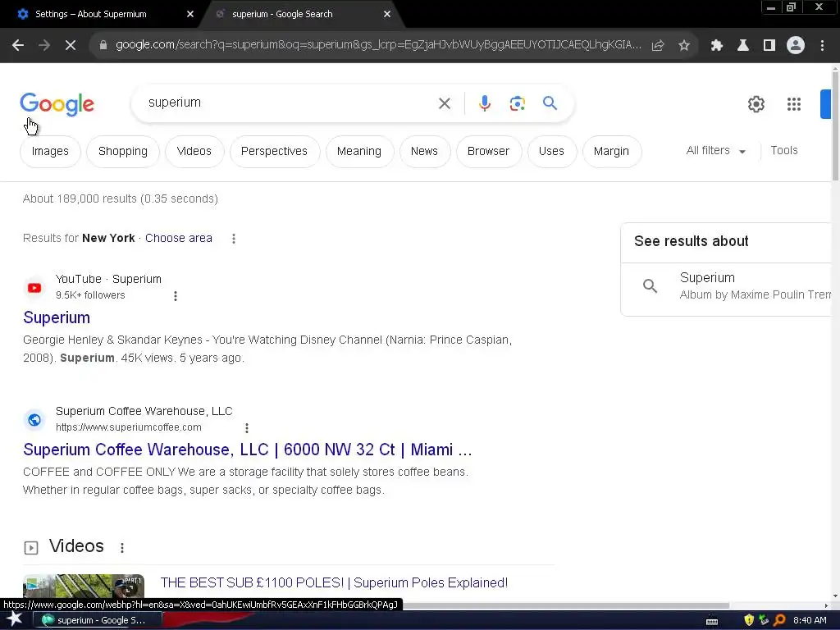Select the News filter chip
The width and height of the screenshot is (840, 630).
(424, 151)
